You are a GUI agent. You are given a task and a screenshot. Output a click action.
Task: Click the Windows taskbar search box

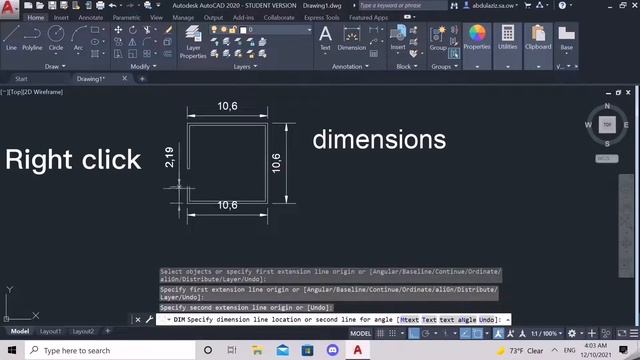tap(110, 350)
